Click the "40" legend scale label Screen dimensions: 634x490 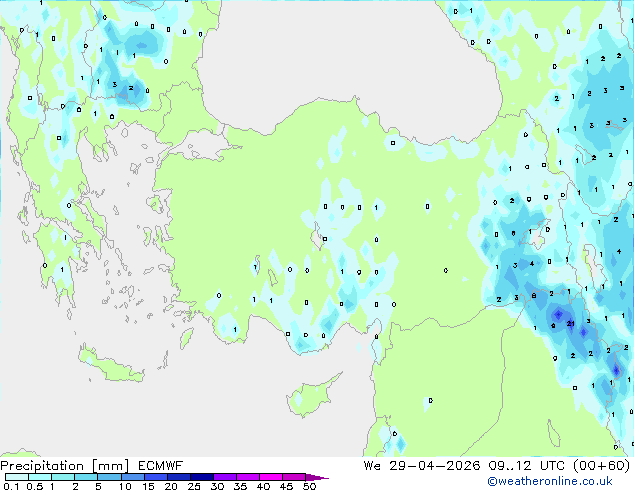[x=263, y=486]
